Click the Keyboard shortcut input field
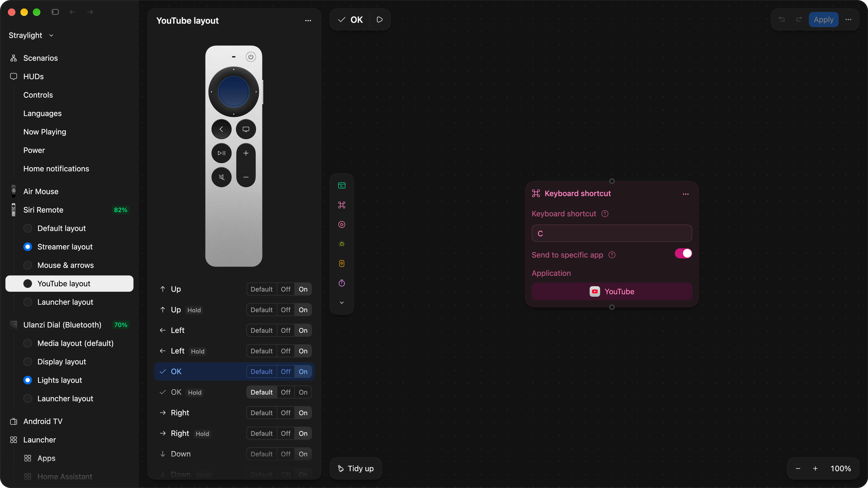 (x=612, y=233)
